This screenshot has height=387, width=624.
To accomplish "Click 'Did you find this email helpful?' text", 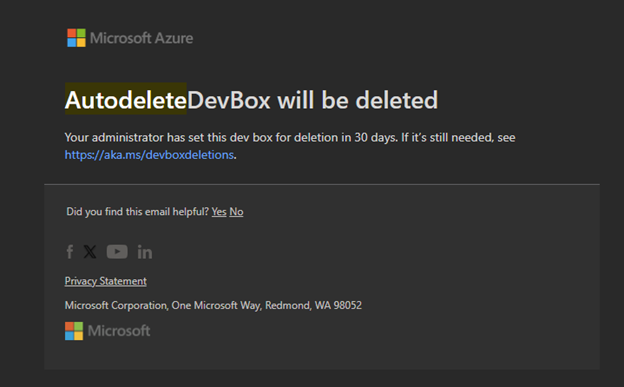I will pyautogui.click(x=138, y=211).
